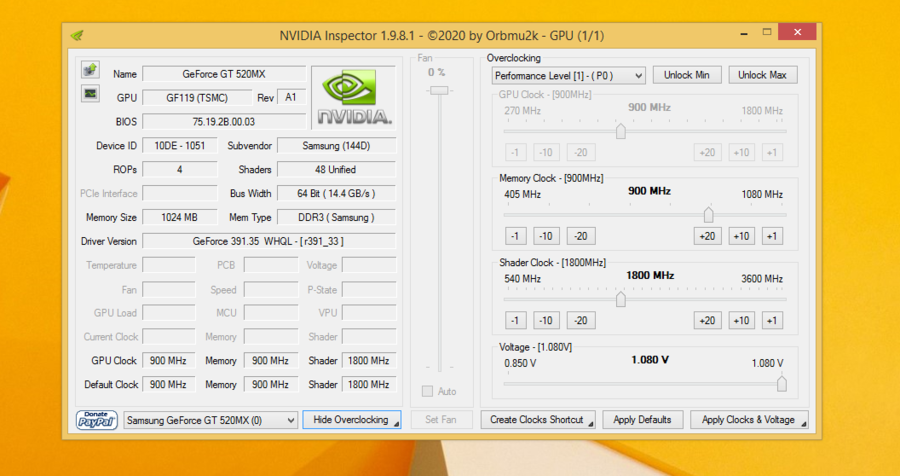
Task: Click GPU Clock -1 button
Action: click(x=515, y=152)
